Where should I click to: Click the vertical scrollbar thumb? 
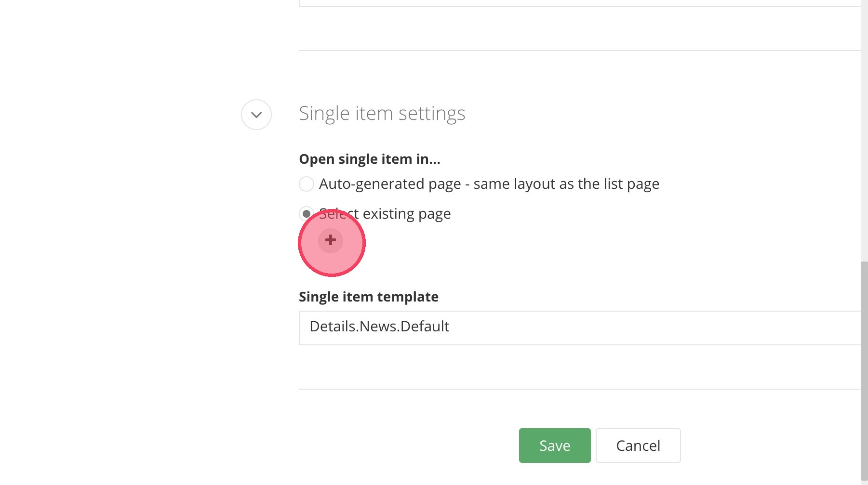pyautogui.click(x=864, y=371)
